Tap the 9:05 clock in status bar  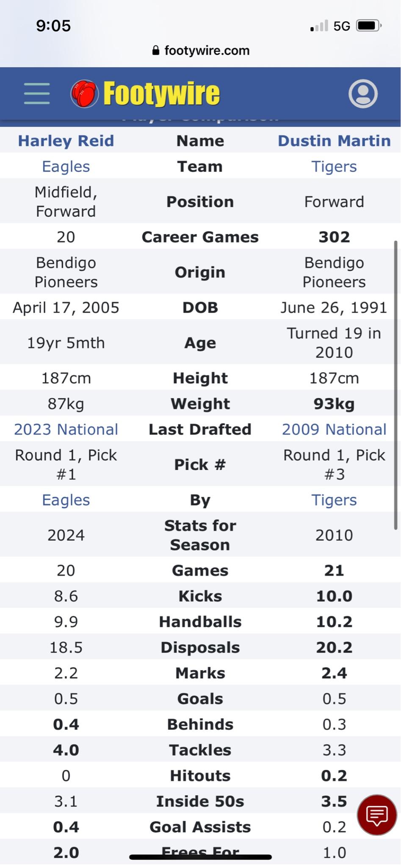(x=53, y=26)
